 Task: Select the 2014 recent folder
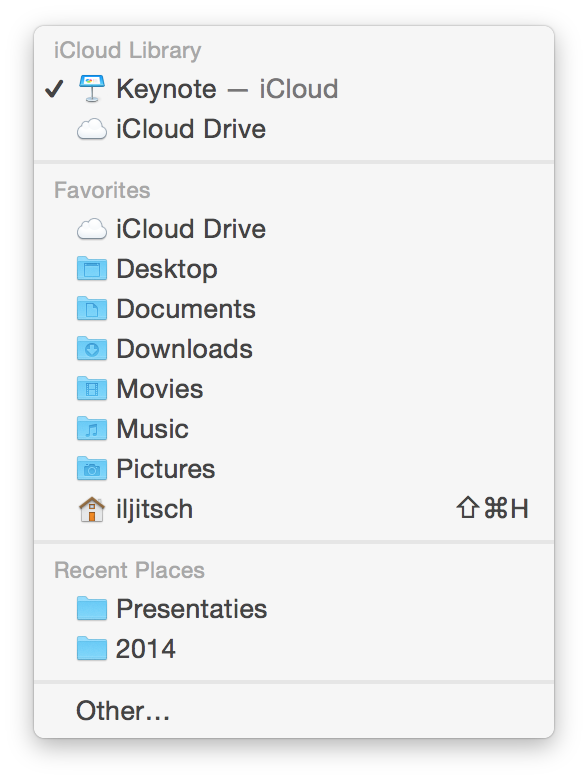294,649
